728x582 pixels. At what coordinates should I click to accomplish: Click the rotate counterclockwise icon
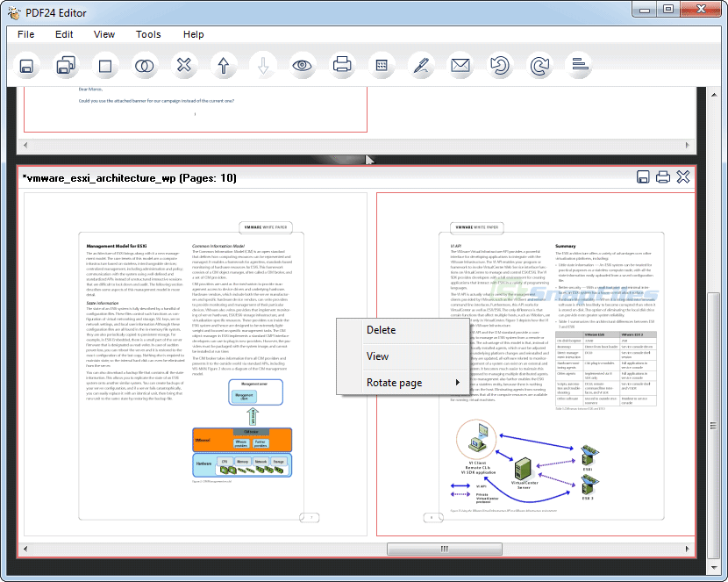[x=500, y=66]
